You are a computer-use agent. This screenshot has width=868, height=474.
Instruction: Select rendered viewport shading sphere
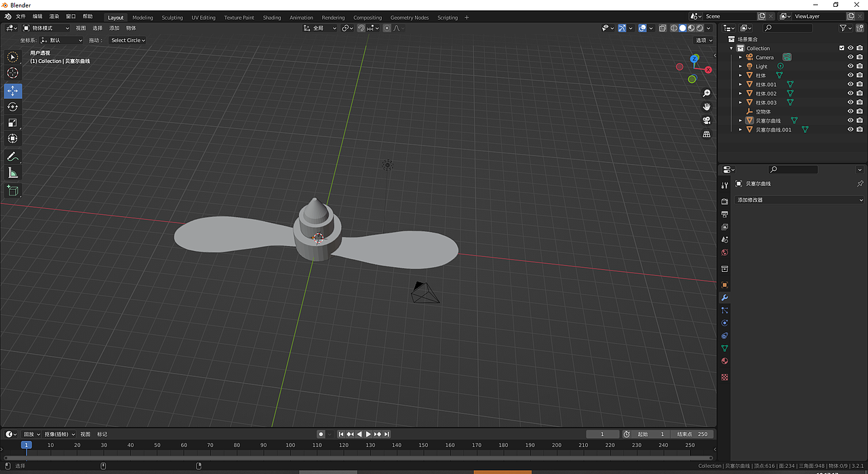(701, 28)
